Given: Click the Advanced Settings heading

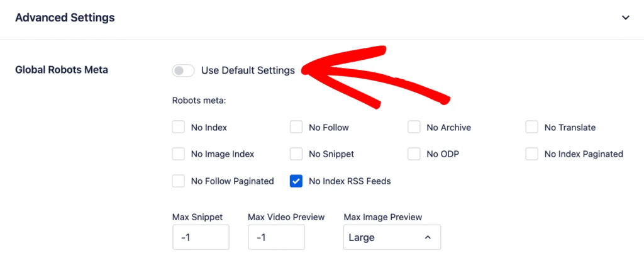Looking at the screenshot, I should pos(65,18).
